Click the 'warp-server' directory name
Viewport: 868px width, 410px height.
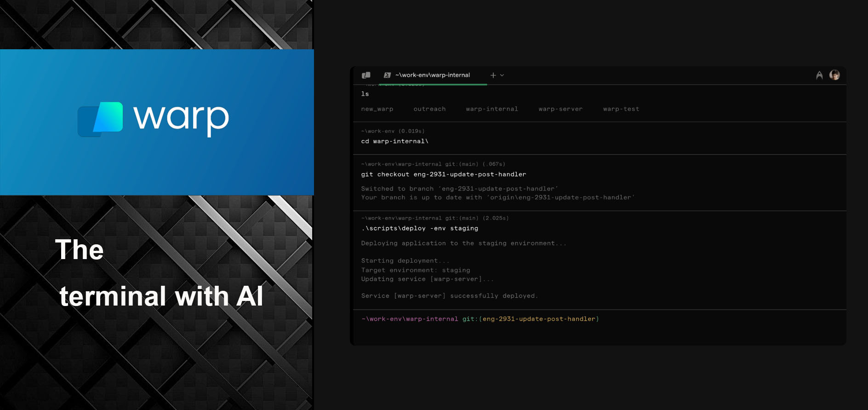[x=560, y=109]
